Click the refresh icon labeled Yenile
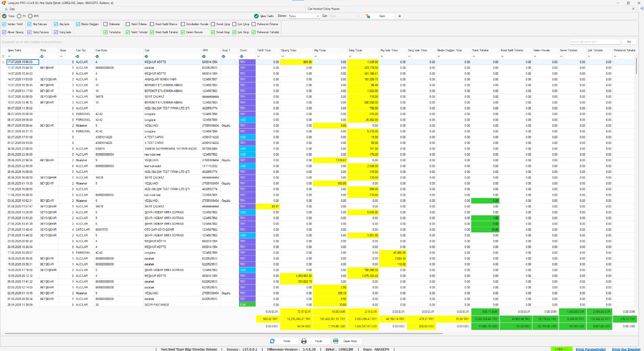Viewport: 644px width, 351px height. 272,341
